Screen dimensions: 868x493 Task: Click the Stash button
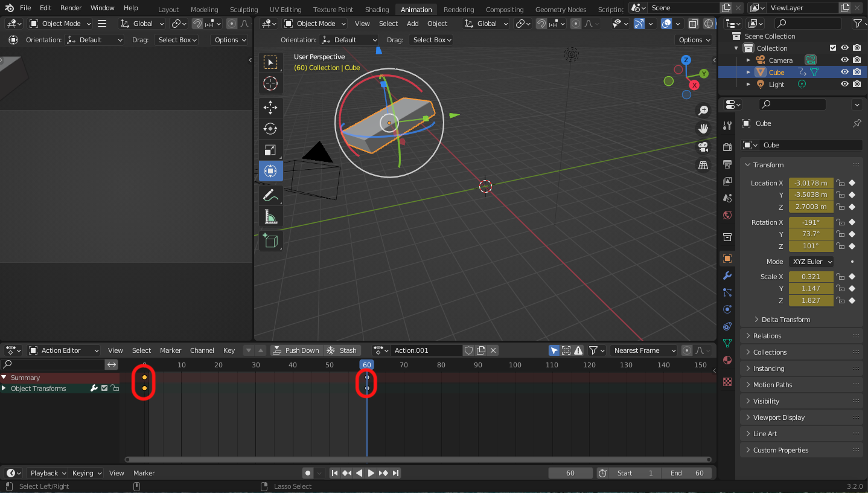pyautogui.click(x=342, y=350)
